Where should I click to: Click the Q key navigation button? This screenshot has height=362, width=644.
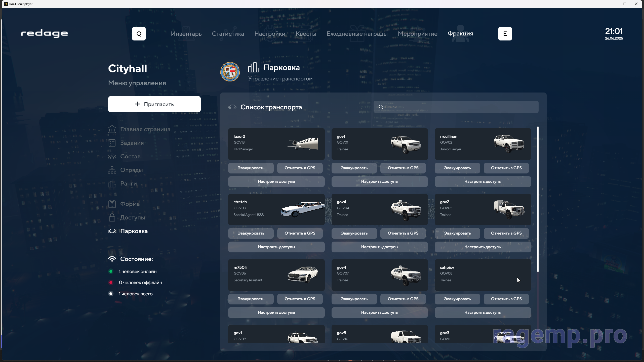tap(139, 34)
